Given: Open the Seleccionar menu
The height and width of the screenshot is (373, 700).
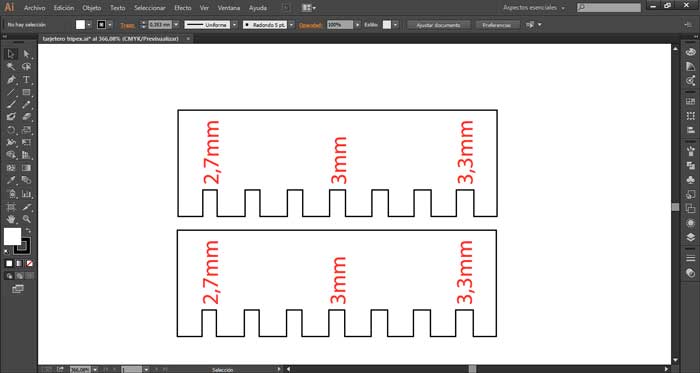Looking at the screenshot, I should pyautogui.click(x=150, y=8).
